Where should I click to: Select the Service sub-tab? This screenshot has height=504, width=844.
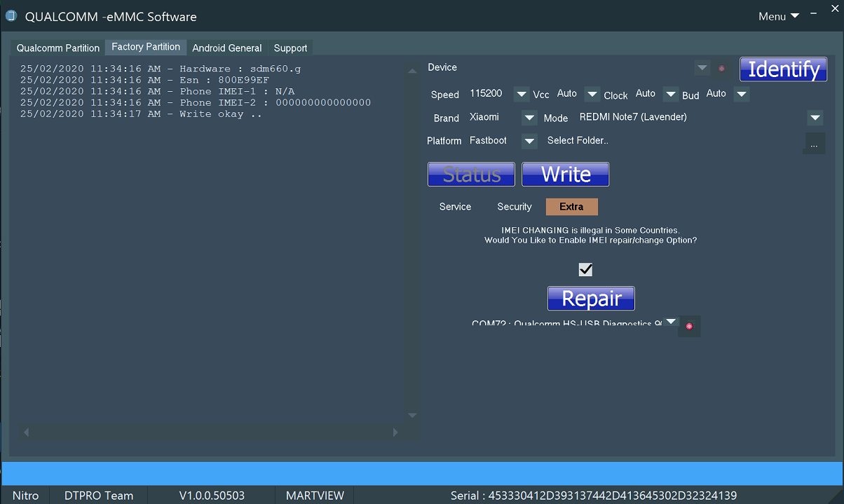tap(456, 207)
